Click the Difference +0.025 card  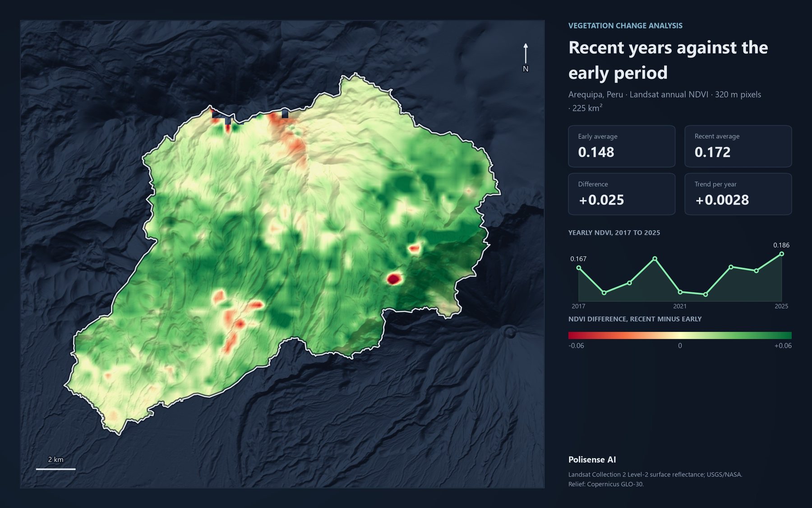coord(622,194)
